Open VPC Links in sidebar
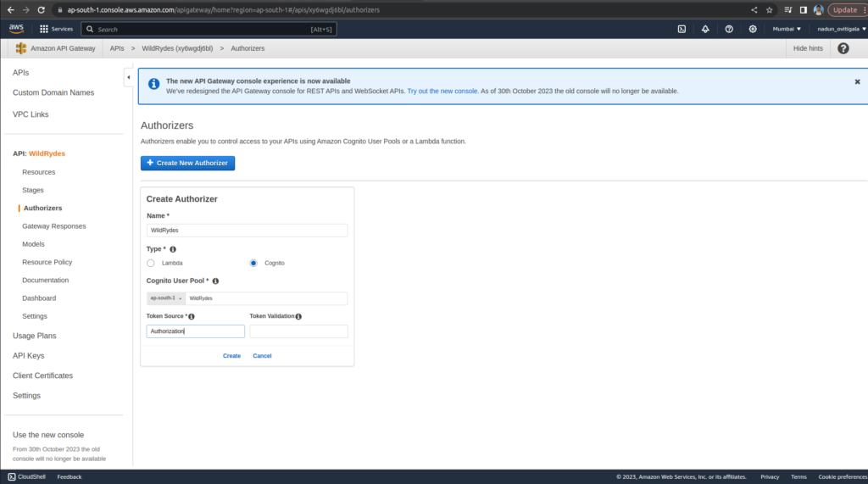This screenshot has width=868, height=484. [31, 114]
